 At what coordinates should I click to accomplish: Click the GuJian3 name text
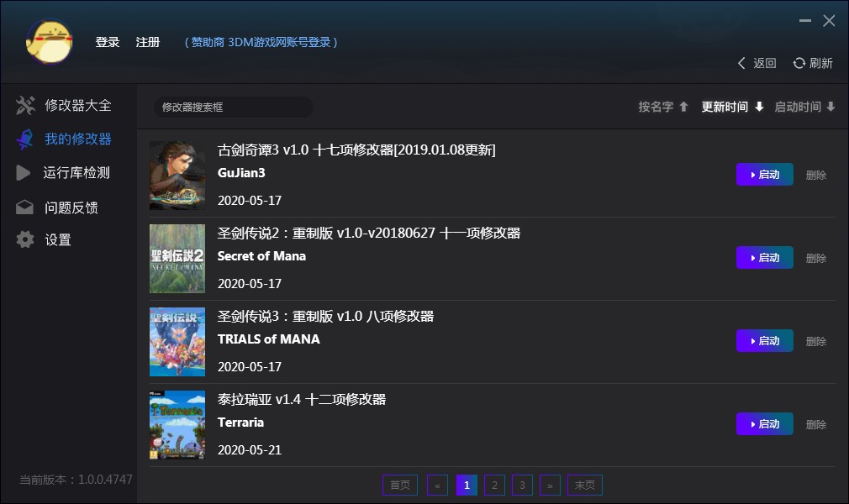(x=241, y=173)
